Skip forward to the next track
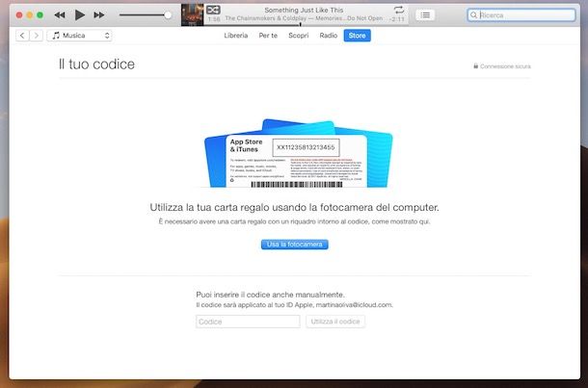The image size is (588, 388). pos(99,15)
